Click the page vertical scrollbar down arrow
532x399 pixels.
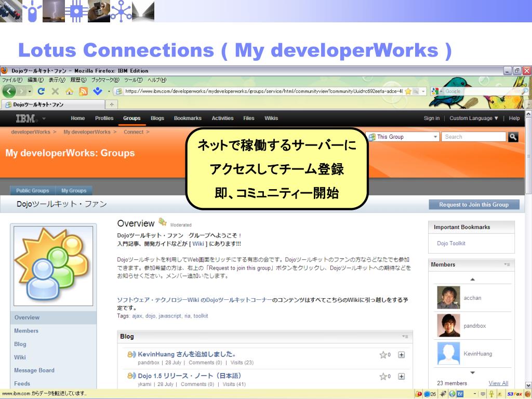coord(528,385)
